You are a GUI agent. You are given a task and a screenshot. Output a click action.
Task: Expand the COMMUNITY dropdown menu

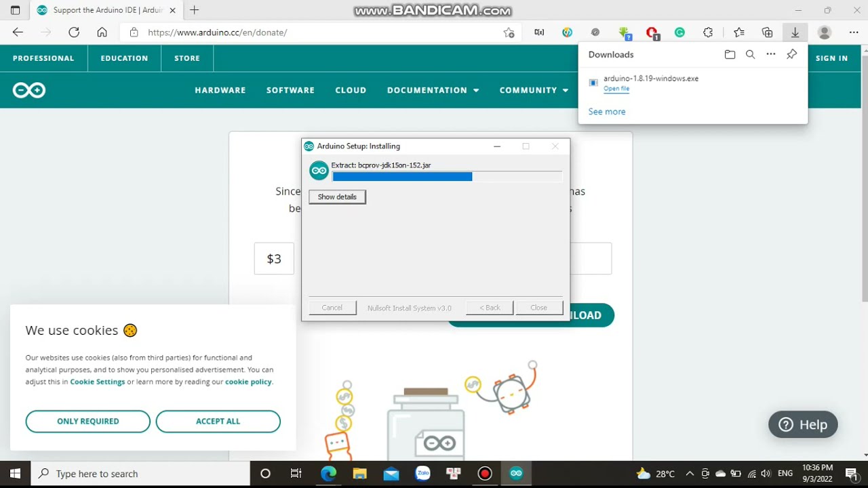534,90
